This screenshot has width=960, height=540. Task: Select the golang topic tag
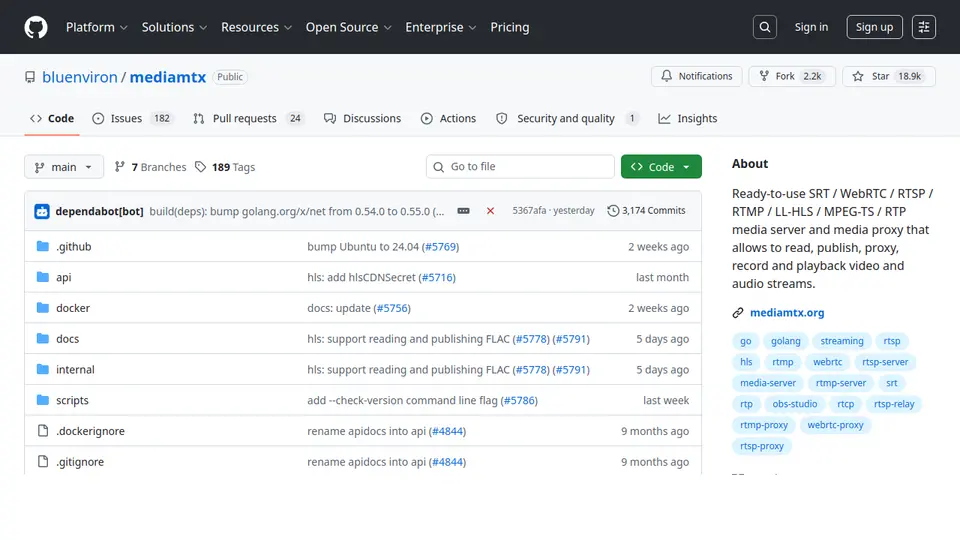tap(786, 341)
